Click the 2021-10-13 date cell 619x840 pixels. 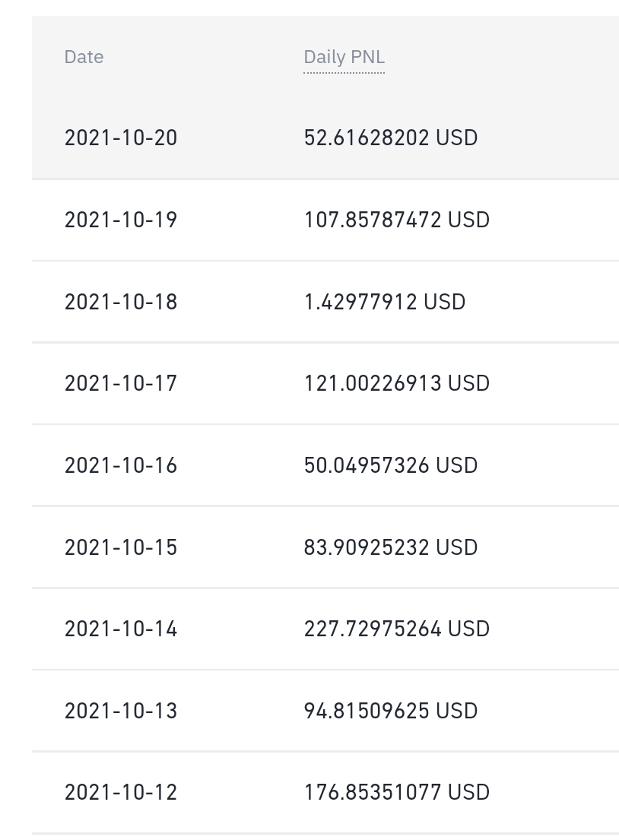pos(121,711)
